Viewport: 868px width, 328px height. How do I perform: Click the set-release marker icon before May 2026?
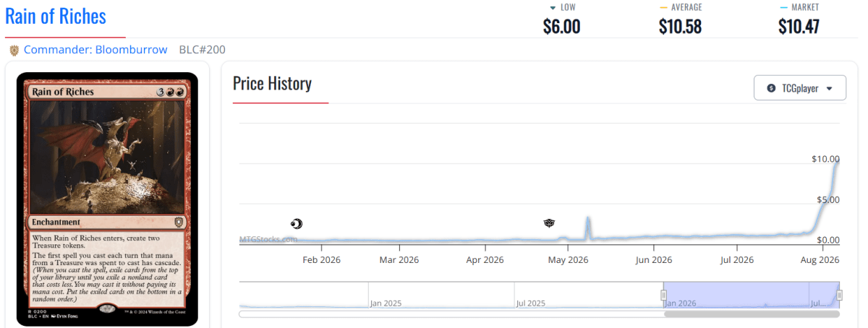point(549,223)
